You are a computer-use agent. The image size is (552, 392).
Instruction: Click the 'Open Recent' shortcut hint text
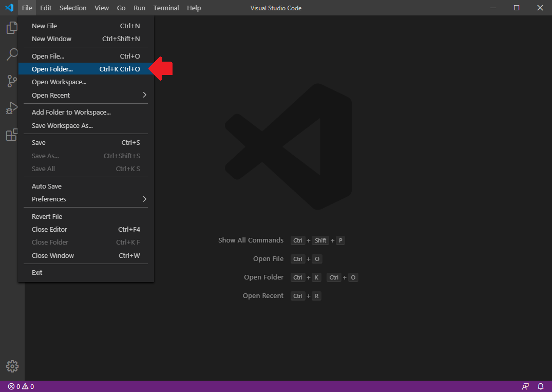[263, 296]
